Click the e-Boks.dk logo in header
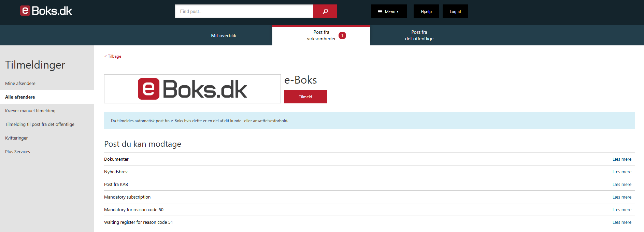Viewport: 644px width, 232px height. 46,11
